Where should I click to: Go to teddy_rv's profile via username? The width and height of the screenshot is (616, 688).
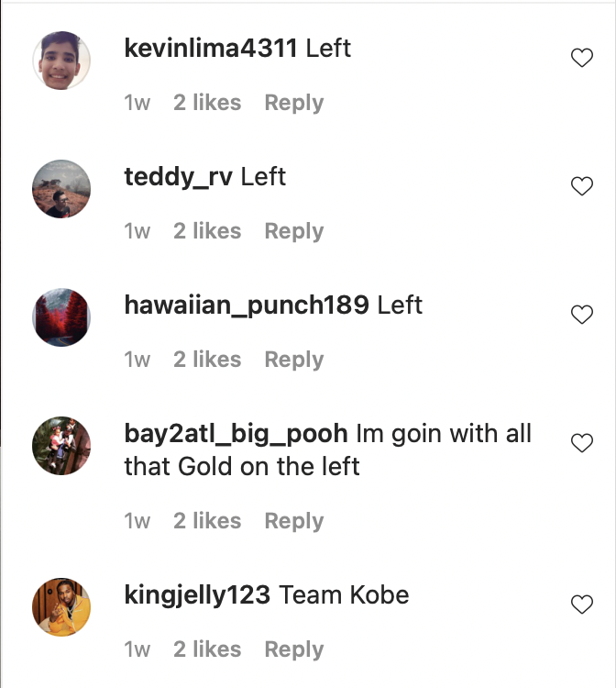[x=179, y=176]
